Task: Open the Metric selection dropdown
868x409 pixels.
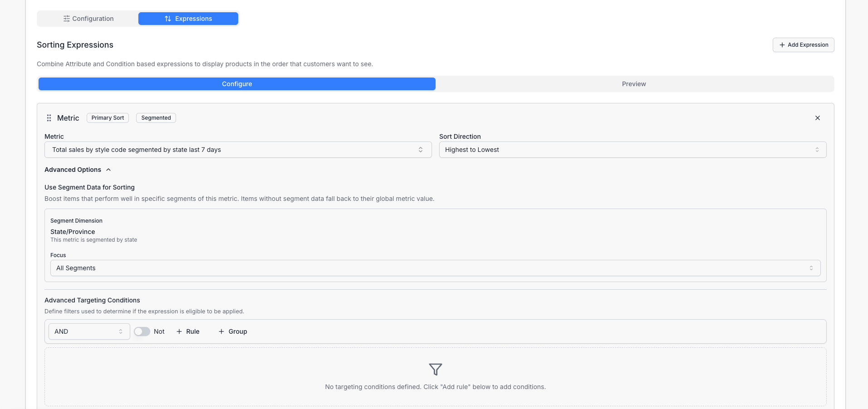Action: (x=238, y=150)
